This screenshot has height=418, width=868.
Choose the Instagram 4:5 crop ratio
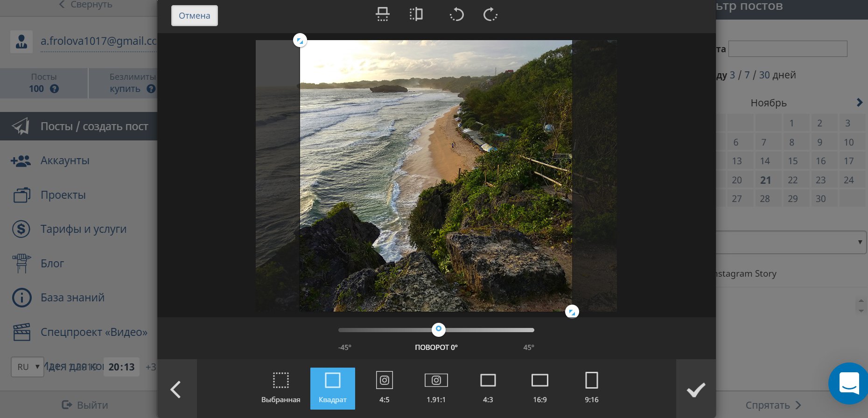click(385, 388)
